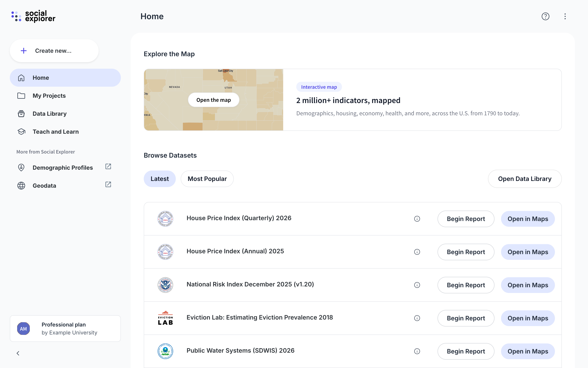The width and height of the screenshot is (588, 368).
Task: Click the plus icon in Create new
Action: tap(23, 51)
